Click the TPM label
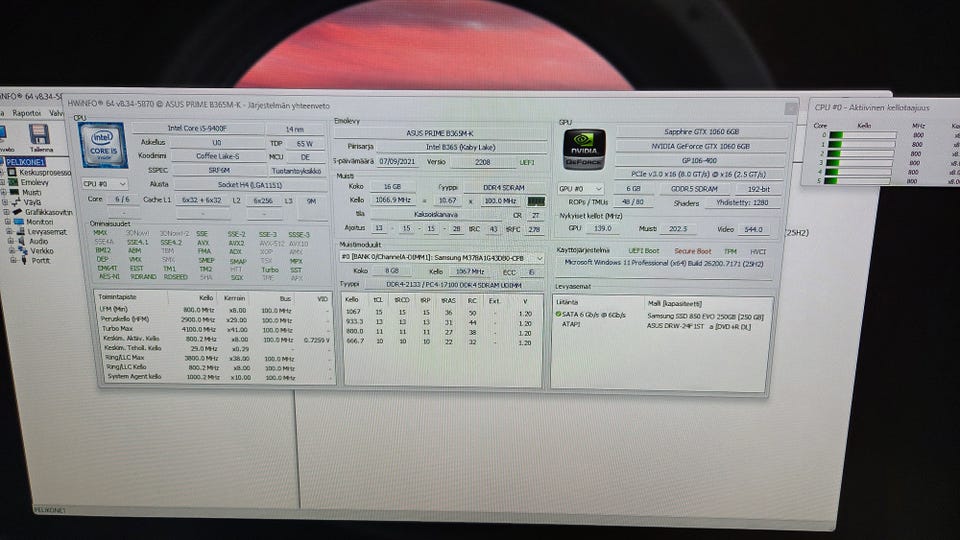 pyautogui.click(x=730, y=252)
